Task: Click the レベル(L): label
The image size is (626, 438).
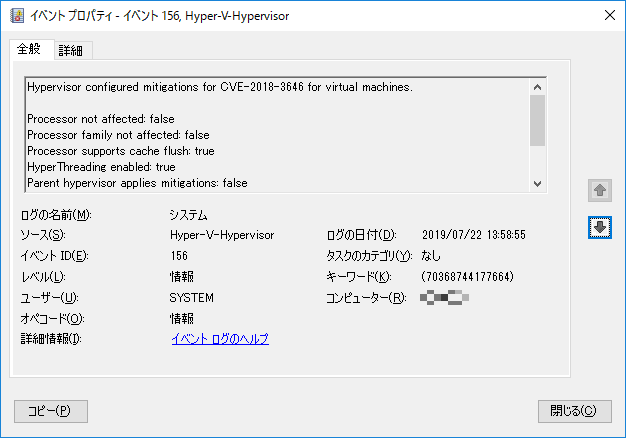Action: [43, 277]
